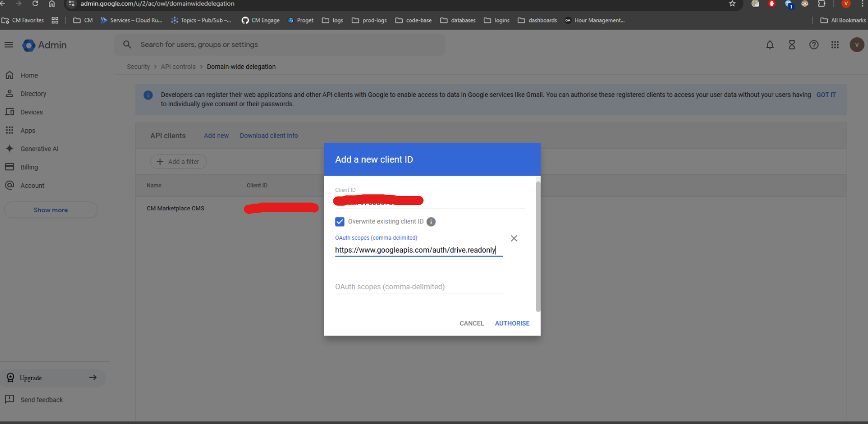Click Show more in sidebar
868x424 pixels.
point(51,210)
